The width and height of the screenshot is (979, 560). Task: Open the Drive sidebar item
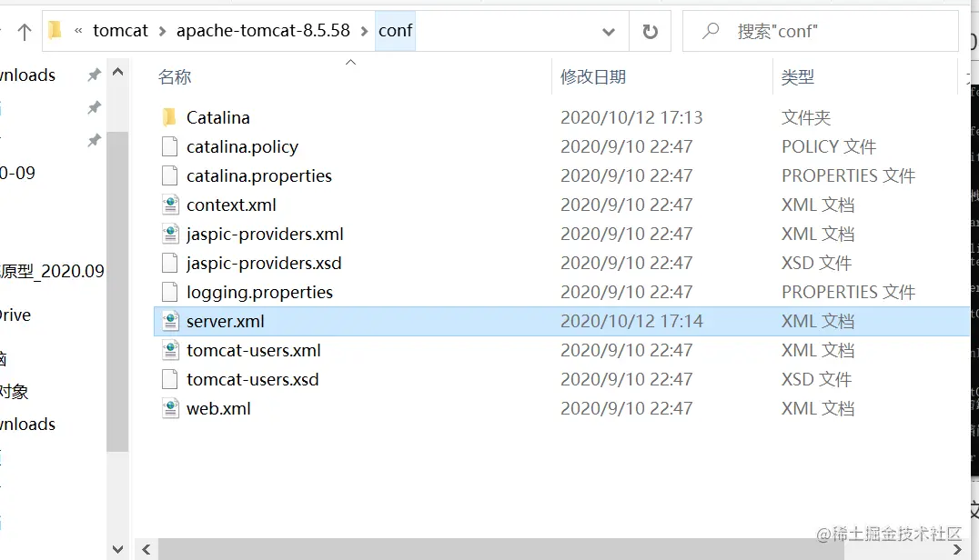(x=15, y=315)
